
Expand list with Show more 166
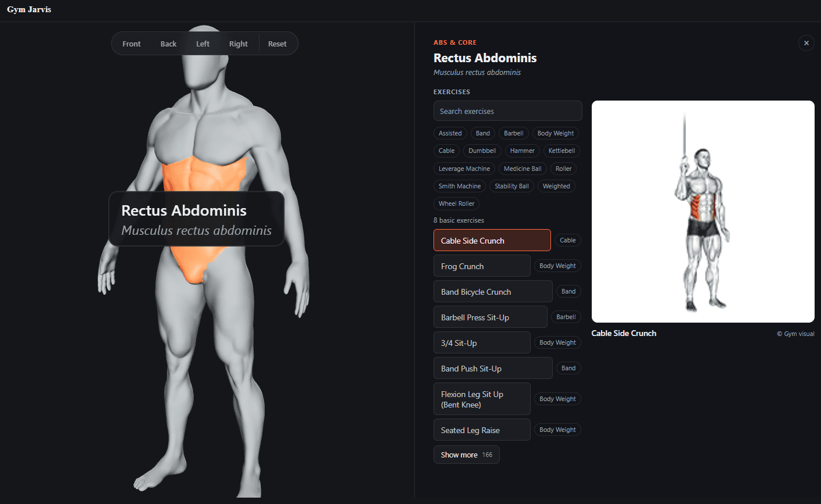click(x=467, y=455)
